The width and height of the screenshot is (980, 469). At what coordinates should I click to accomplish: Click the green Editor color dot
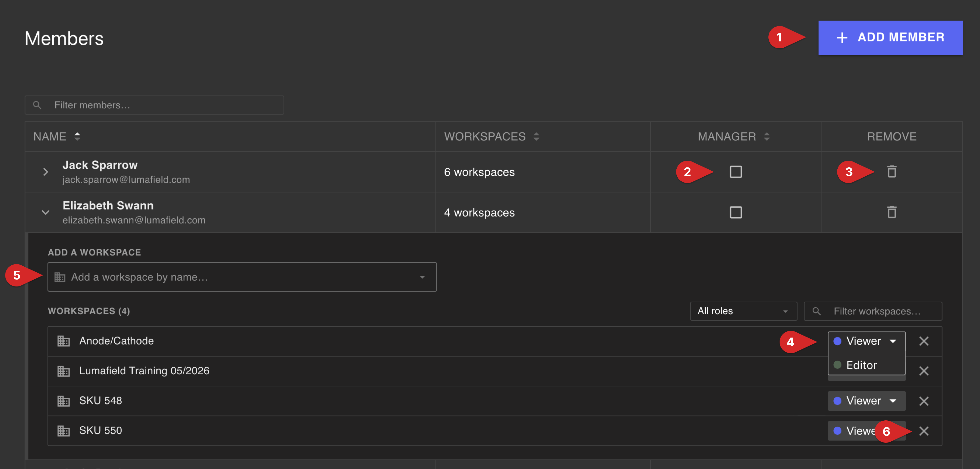(837, 365)
